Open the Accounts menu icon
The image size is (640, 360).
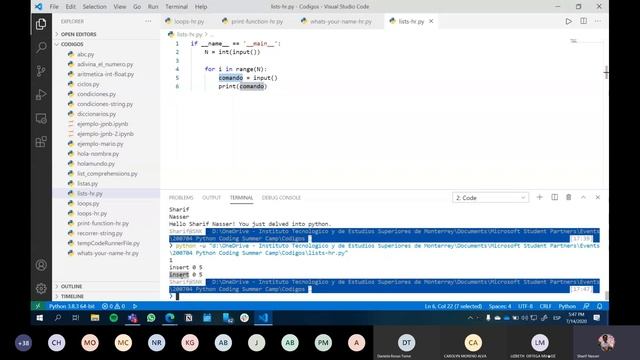click(x=41, y=265)
